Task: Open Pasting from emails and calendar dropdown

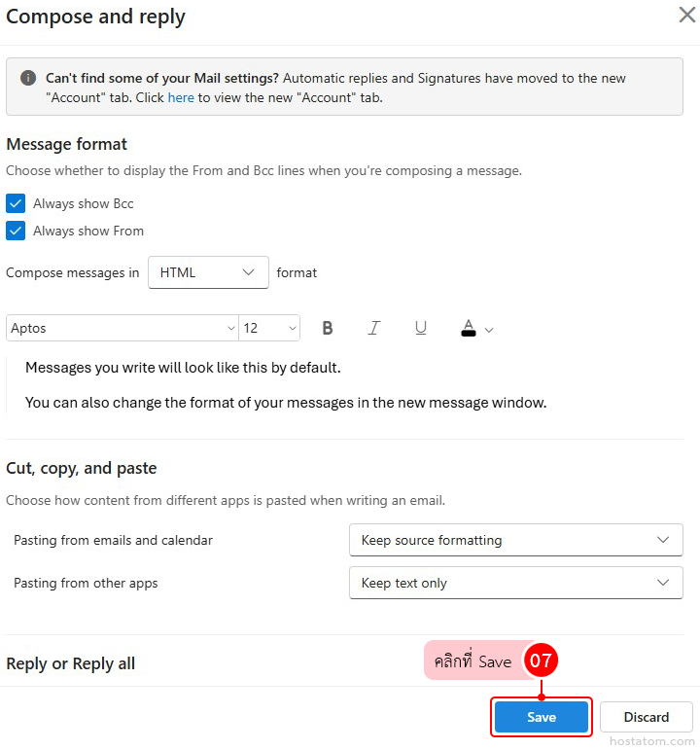Action: (516, 540)
